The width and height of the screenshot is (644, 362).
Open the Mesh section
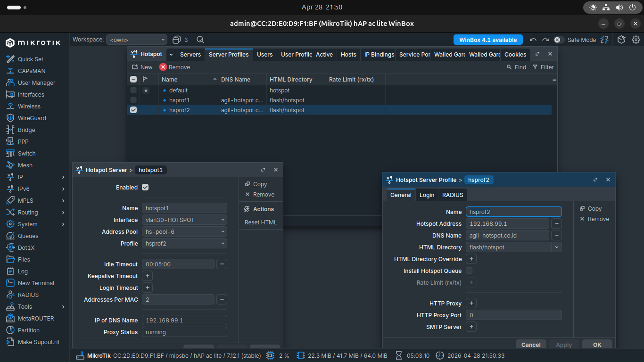tap(25, 165)
